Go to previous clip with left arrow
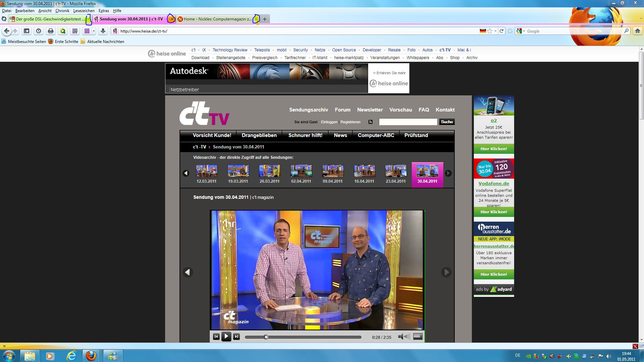644x362 pixels. point(188,272)
